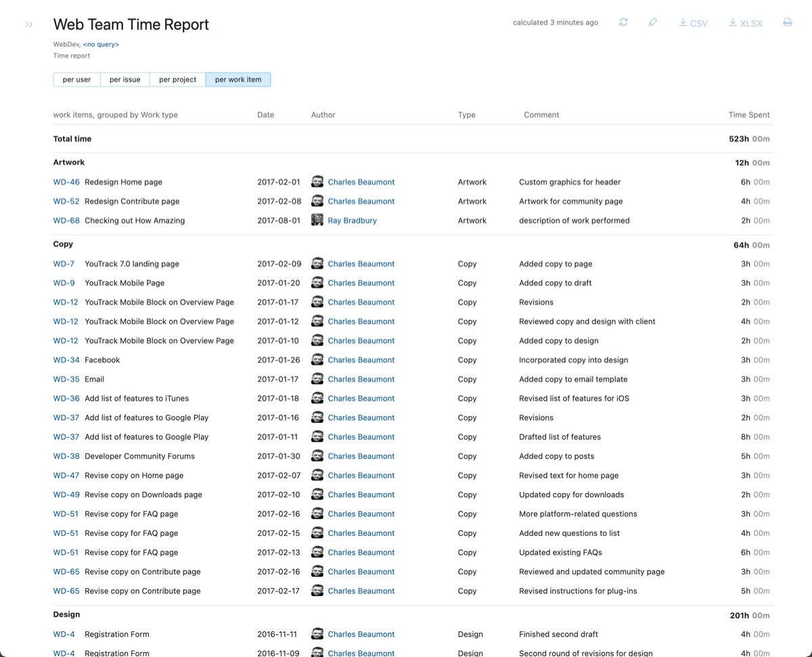Click Ray Bradbury's avatar on WD-68
812x657 pixels.
click(317, 220)
